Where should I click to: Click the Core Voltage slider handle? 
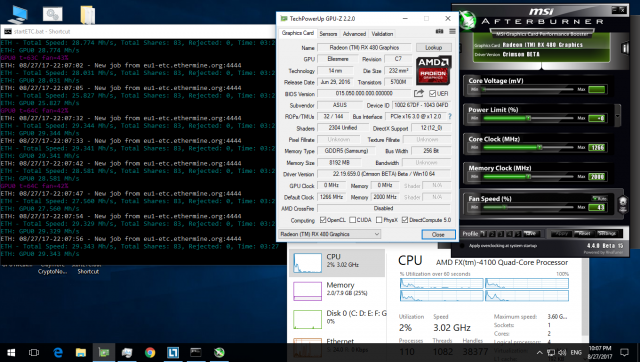(484, 89)
